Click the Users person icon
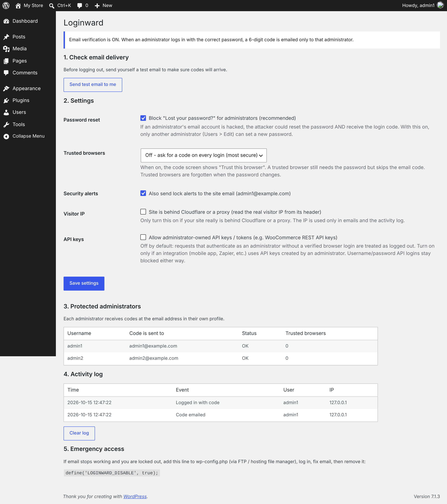 coord(6,112)
